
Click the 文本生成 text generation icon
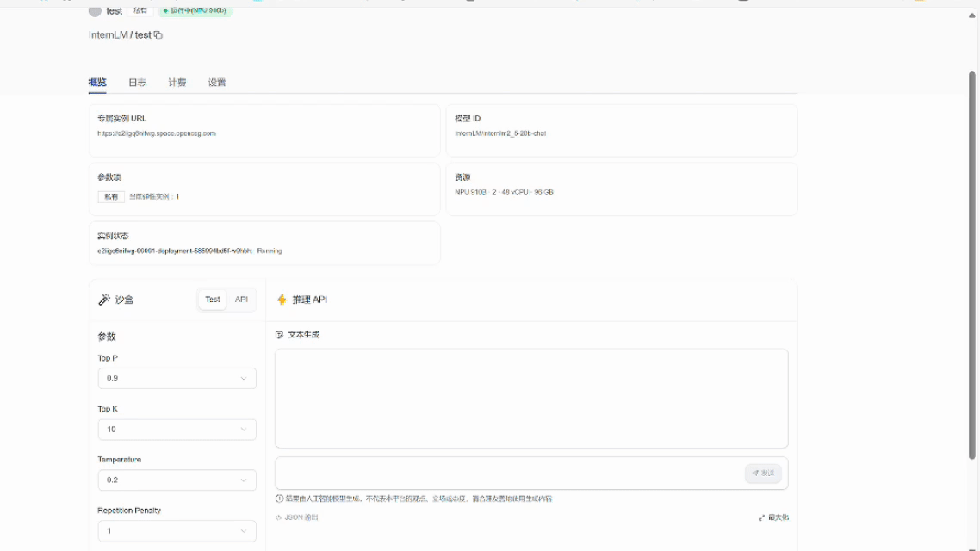[x=278, y=334]
